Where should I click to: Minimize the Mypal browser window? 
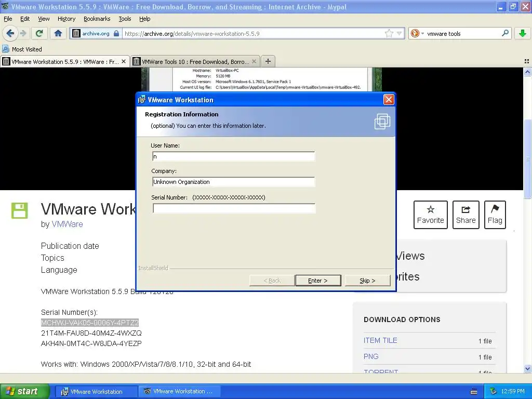pos(501,6)
